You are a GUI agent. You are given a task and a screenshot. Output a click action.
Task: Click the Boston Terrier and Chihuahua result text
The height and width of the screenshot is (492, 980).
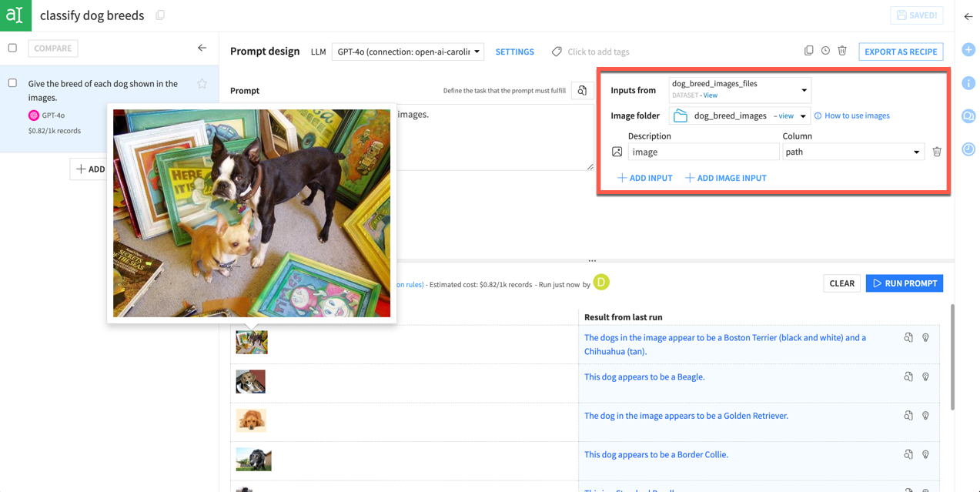tap(725, 344)
